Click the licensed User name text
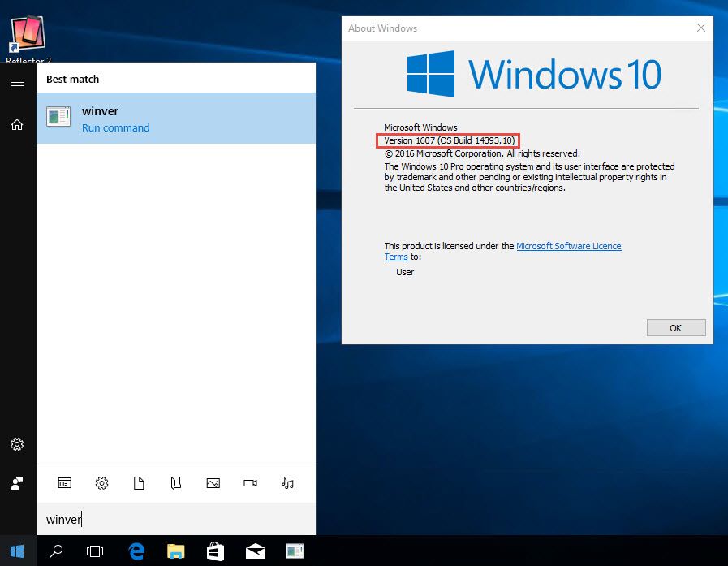Viewport: 728px width, 566px height. point(405,272)
